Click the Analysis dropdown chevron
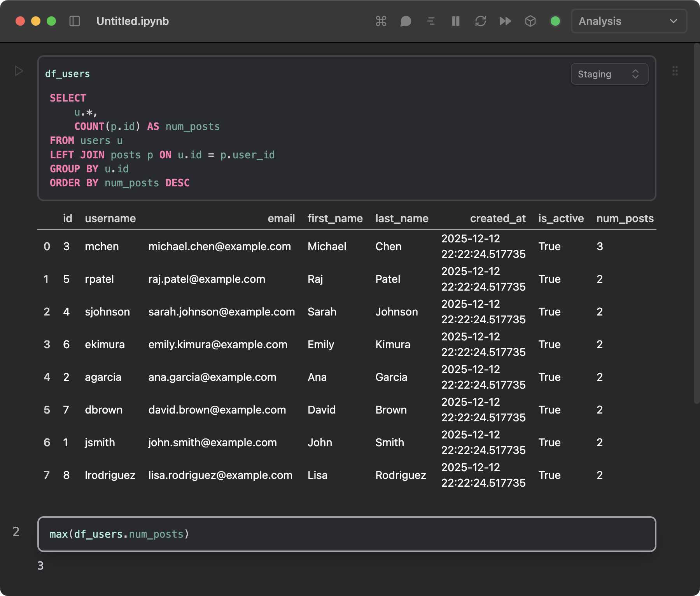 click(x=674, y=21)
